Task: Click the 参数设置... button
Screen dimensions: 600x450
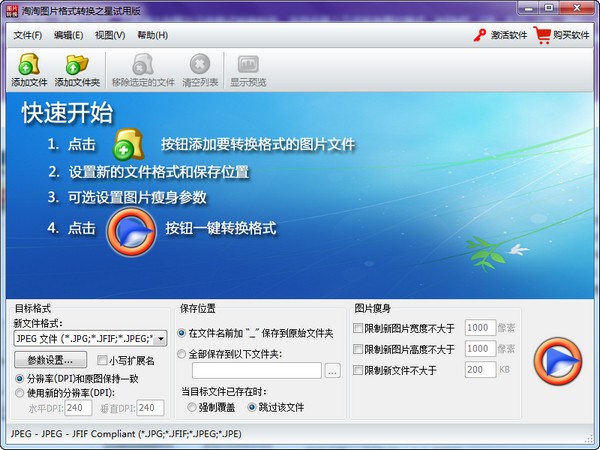Action: [50, 360]
